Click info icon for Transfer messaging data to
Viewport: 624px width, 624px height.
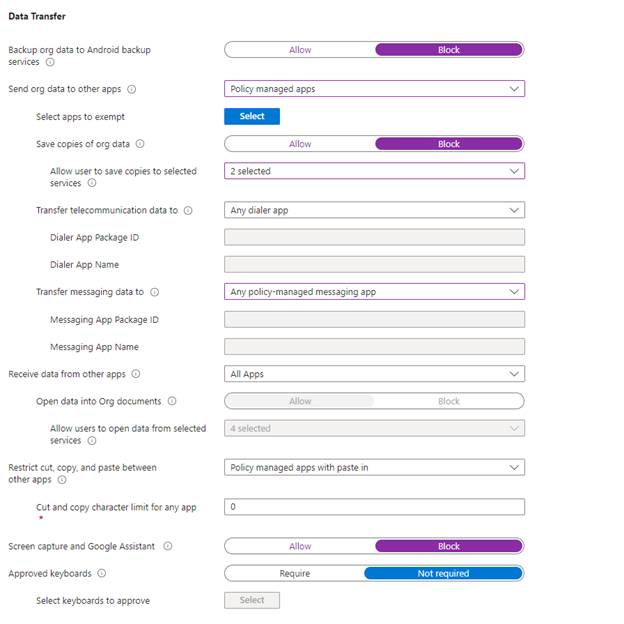[x=155, y=292]
